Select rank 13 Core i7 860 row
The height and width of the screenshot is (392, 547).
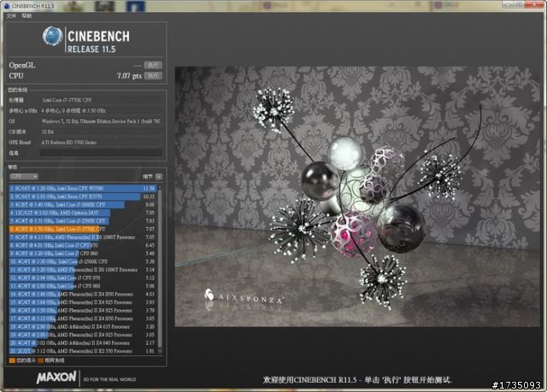tap(83, 286)
